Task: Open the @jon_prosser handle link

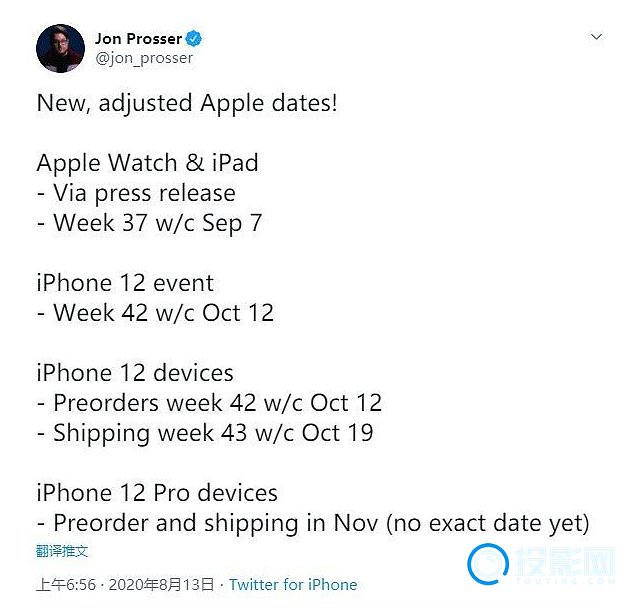Action: click(x=144, y=58)
